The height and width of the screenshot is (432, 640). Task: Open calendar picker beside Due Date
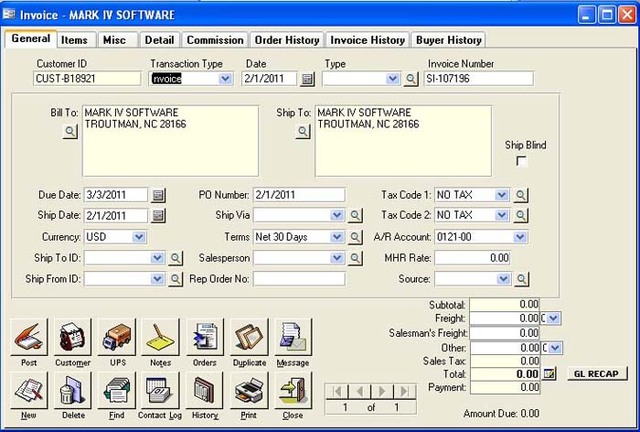pos(158,195)
